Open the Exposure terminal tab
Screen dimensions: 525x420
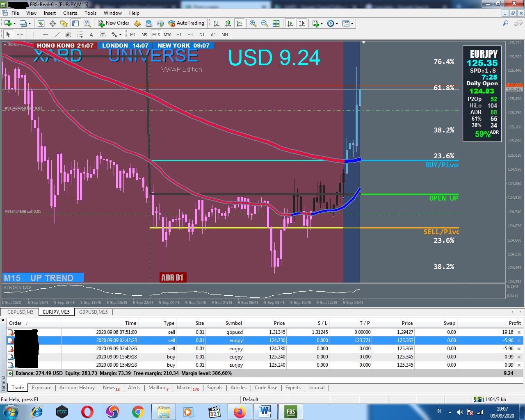coord(42,388)
